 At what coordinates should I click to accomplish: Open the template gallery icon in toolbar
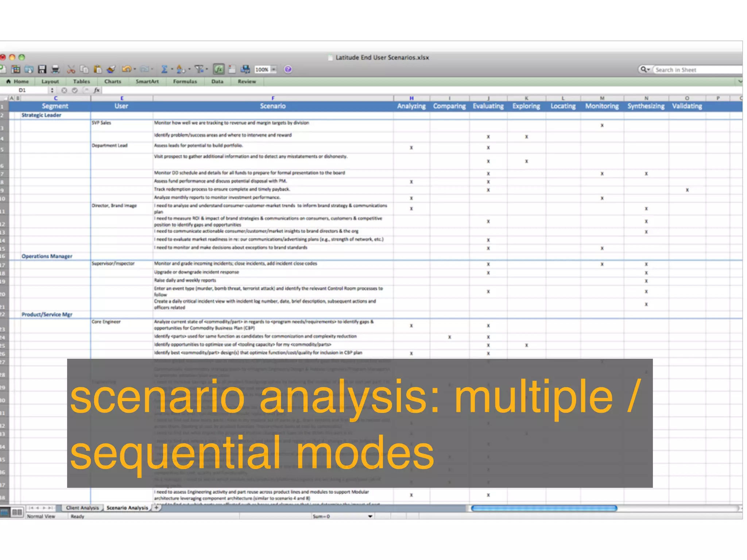(x=16, y=69)
